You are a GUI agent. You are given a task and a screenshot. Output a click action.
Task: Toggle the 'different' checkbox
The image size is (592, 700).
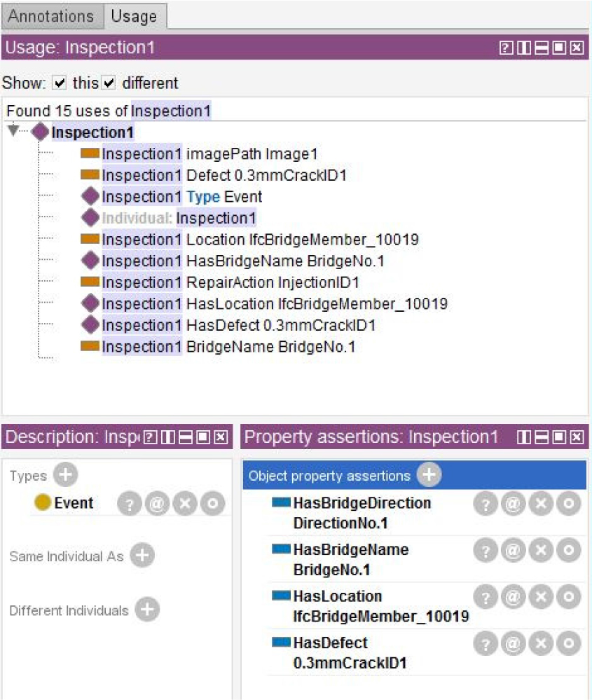[x=109, y=83]
